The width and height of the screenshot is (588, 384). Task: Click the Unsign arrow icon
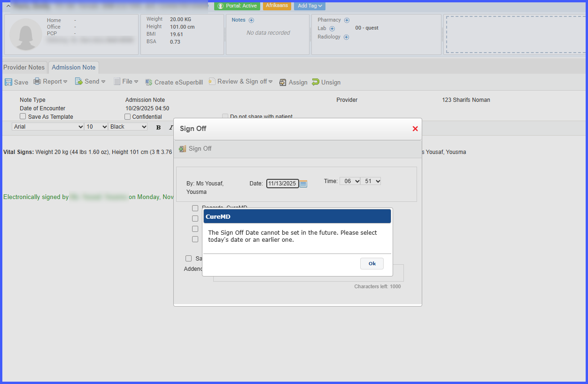[316, 82]
